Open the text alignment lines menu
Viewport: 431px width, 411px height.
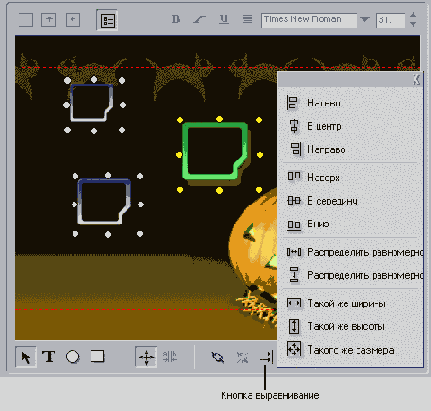pos(247,19)
